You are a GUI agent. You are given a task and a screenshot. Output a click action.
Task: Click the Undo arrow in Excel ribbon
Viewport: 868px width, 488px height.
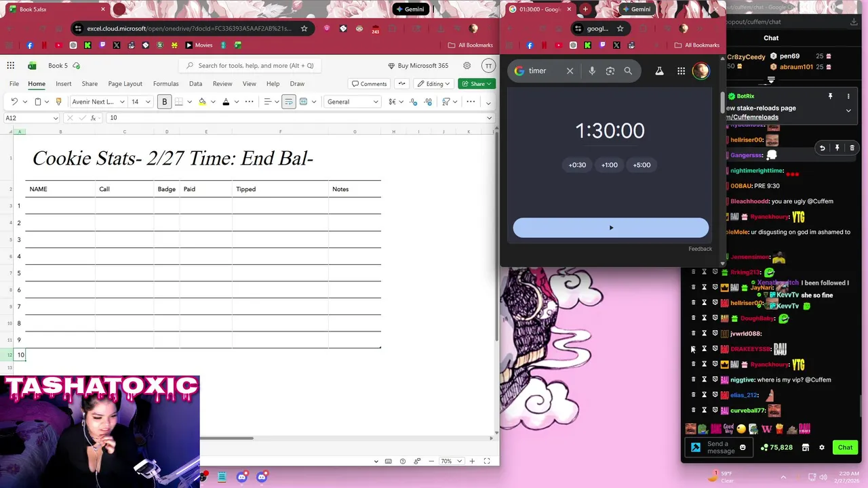[x=14, y=102]
